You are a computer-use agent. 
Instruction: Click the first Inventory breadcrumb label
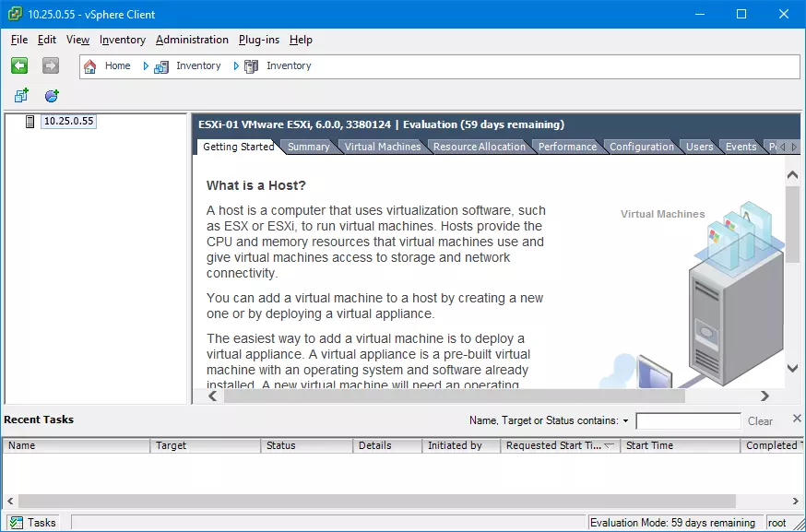click(198, 65)
